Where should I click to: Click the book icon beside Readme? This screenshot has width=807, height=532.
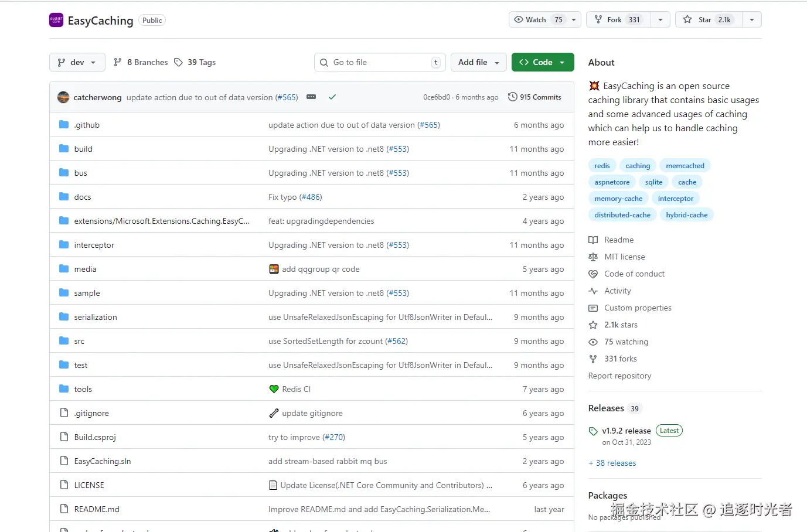coord(593,240)
